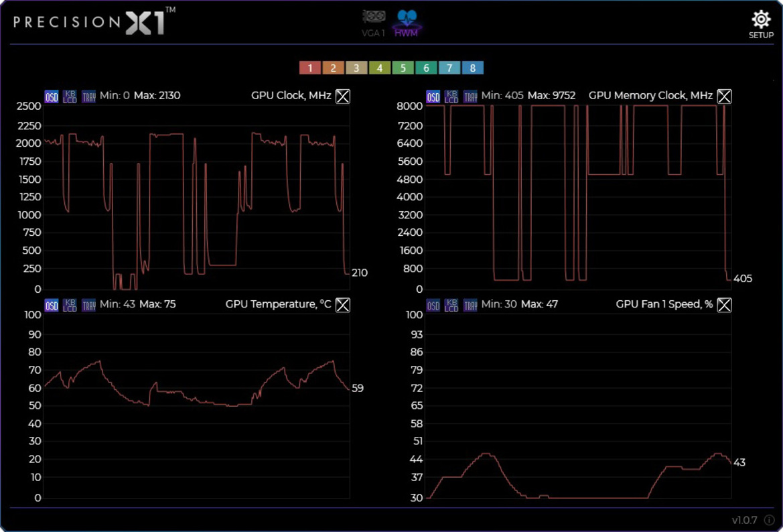Click inside the GPU Temperature plot

pyautogui.click(x=197, y=406)
